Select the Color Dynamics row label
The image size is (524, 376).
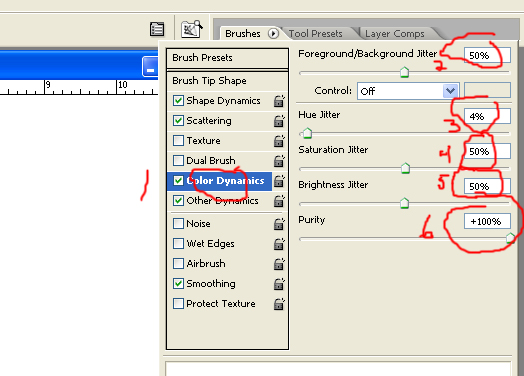click(x=225, y=181)
